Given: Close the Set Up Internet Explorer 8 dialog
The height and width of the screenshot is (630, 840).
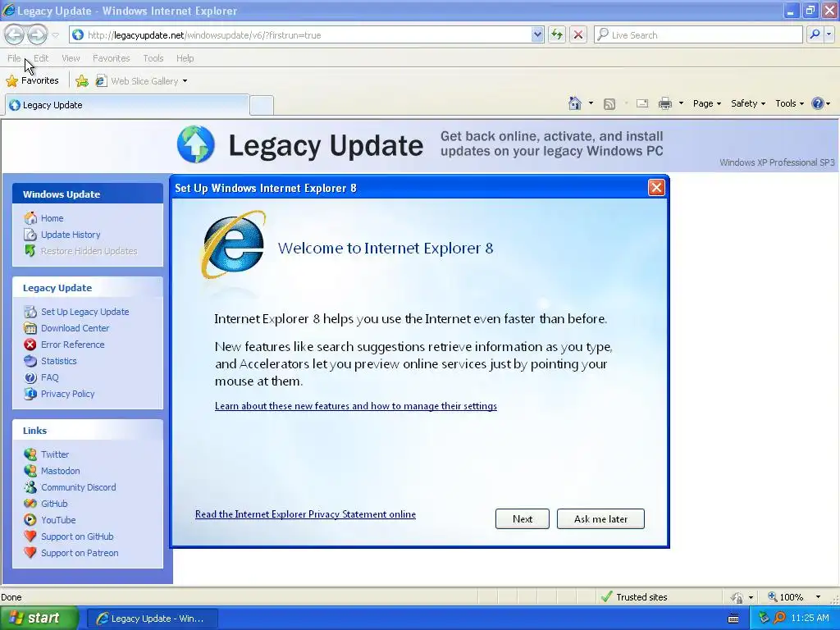Looking at the screenshot, I should pos(656,188).
